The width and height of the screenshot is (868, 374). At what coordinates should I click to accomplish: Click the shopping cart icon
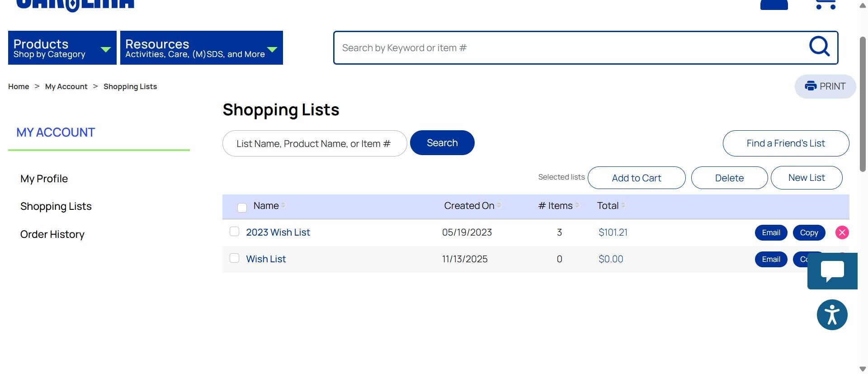click(x=825, y=5)
